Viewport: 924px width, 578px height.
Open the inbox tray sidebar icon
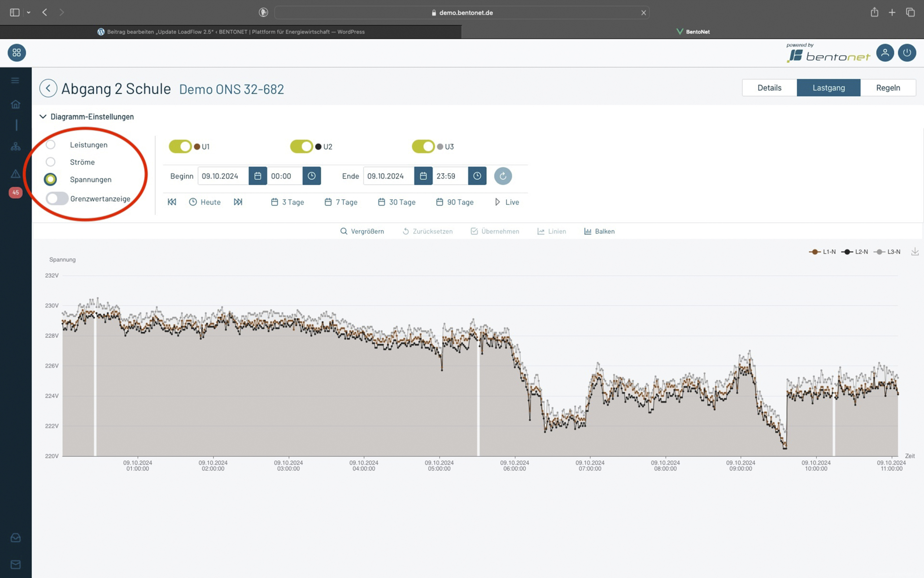pyautogui.click(x=16, y=538)
